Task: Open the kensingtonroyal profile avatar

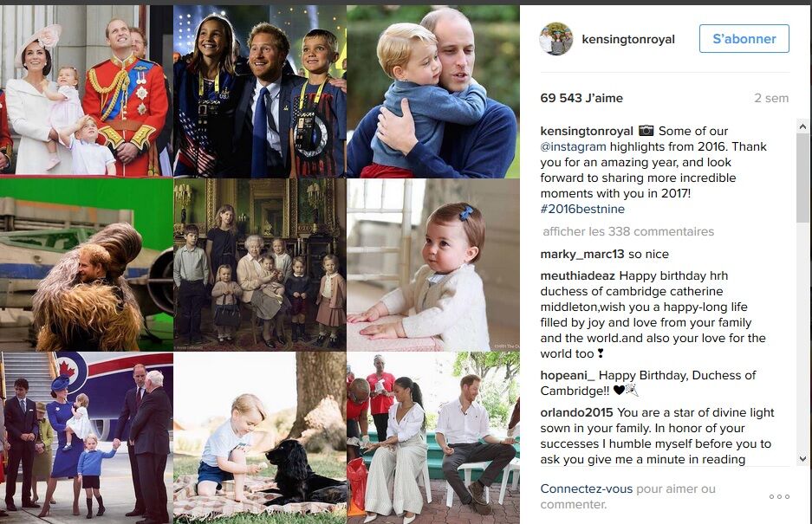Action: coord(556,39)
